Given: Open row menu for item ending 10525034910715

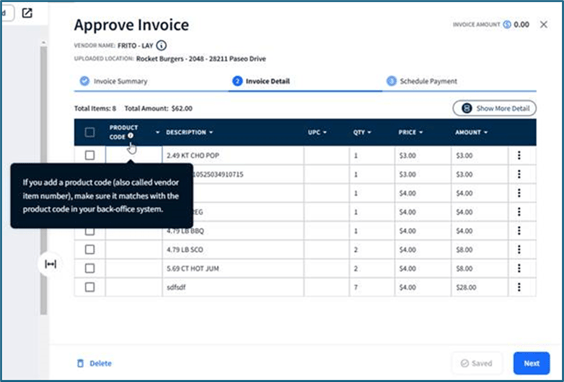Looking at the screenshot, I should pos(519,174).
